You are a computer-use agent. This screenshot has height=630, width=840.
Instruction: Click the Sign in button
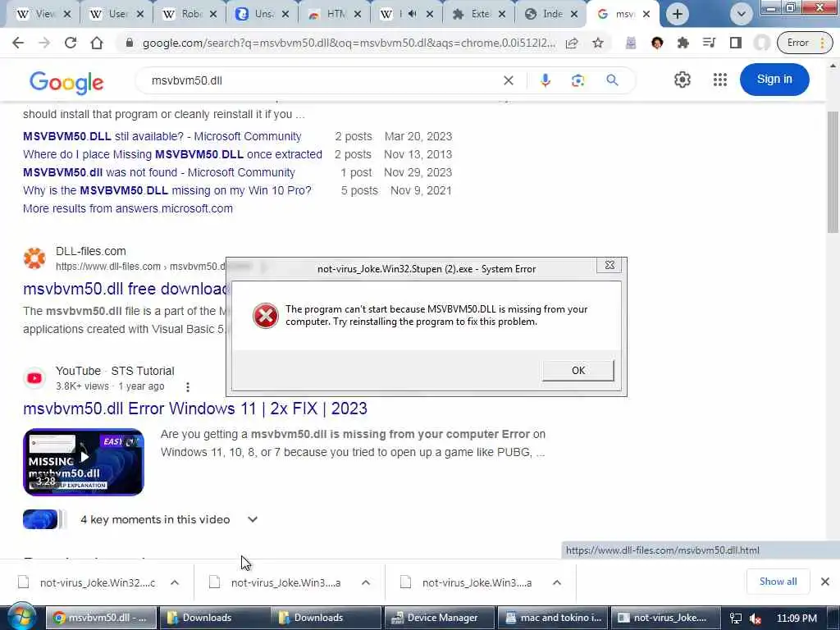[x=774, y=80]
